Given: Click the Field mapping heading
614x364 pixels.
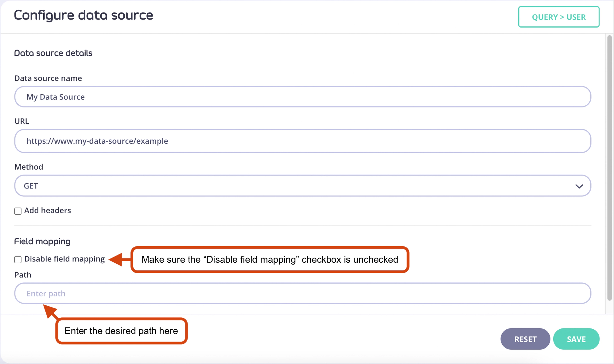Looking at the screenshot, I should [x=42, y=241].
